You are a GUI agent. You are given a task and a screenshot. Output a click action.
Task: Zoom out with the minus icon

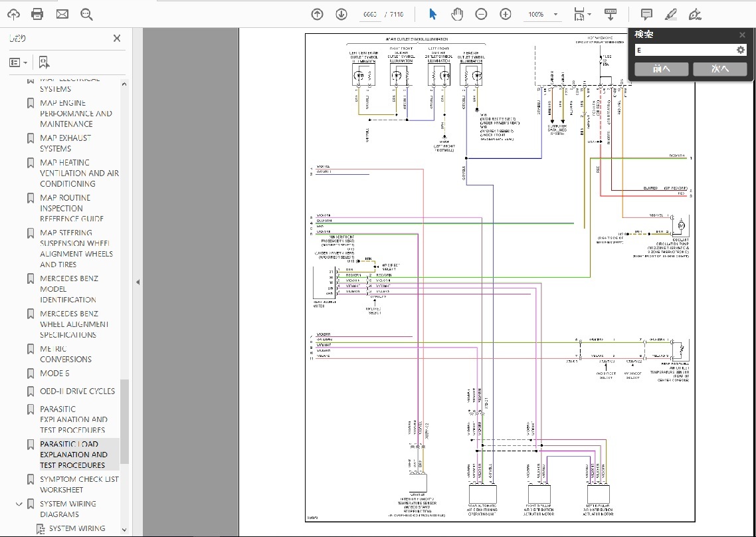click(x=481, y=15)
